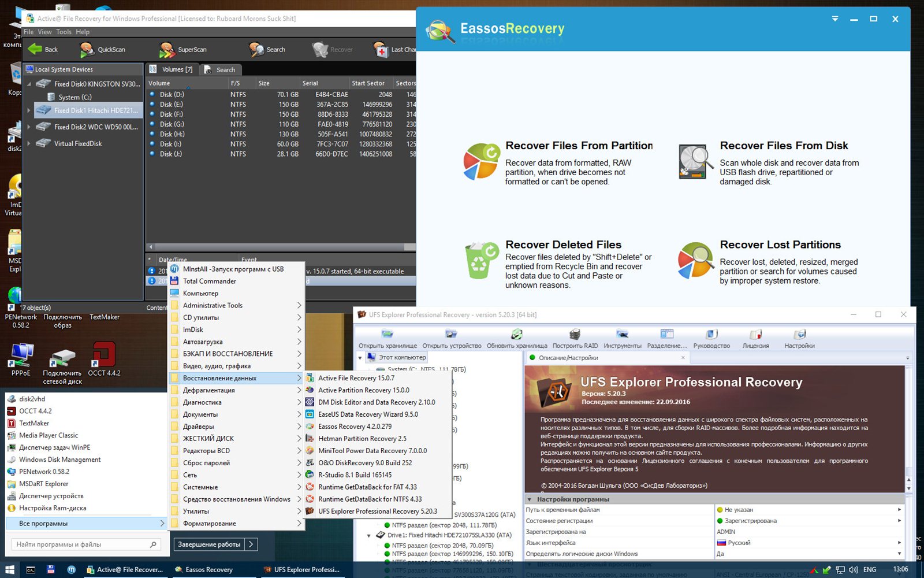
Task: Open the Local System Devices panel header
Action: coord(83,69)
